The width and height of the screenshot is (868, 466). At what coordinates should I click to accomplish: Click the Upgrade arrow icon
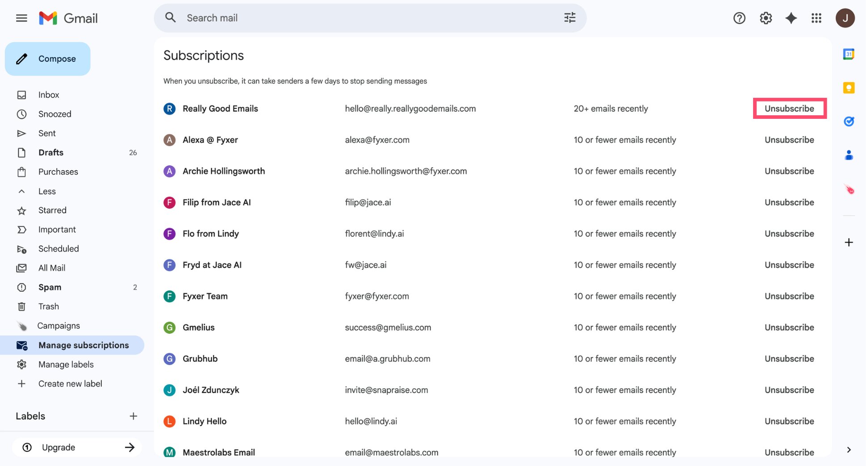[x=130, y=447]
